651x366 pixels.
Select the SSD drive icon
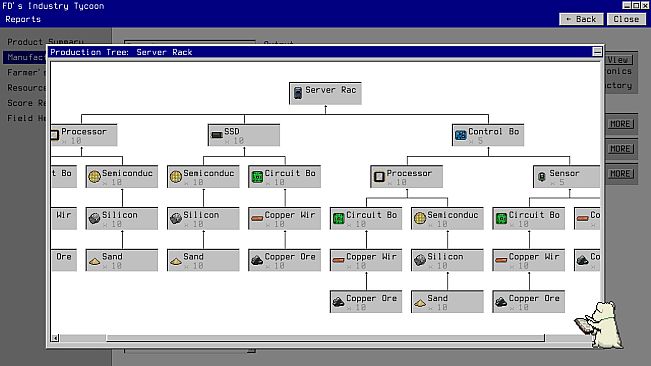217,135
